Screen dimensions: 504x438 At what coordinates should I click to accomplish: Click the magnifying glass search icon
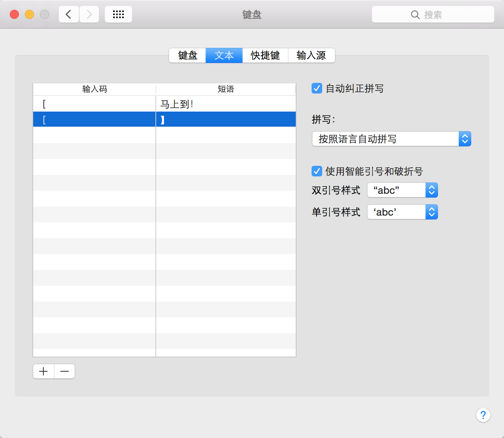click(415, 15)
